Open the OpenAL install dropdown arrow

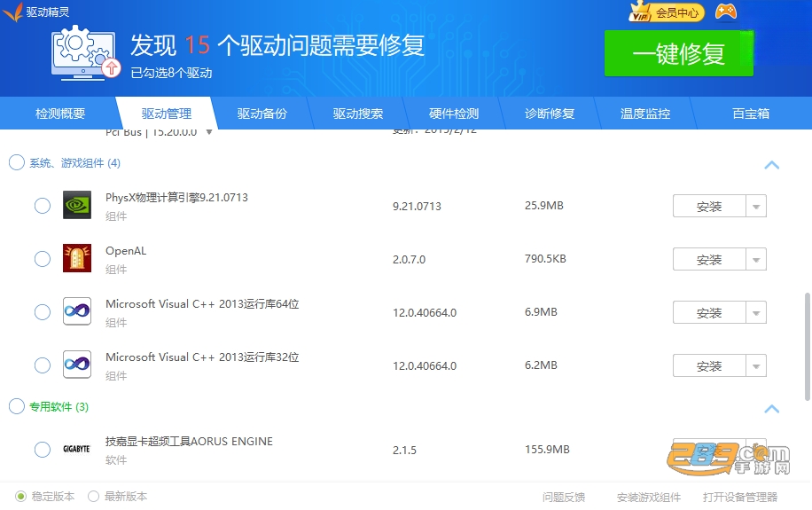[756, 260]
